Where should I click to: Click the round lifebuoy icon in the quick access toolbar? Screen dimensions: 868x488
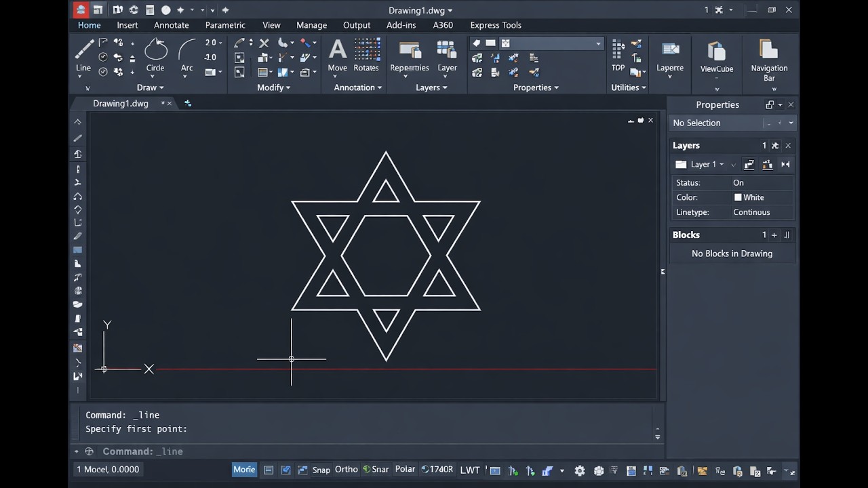coord(134,9)
